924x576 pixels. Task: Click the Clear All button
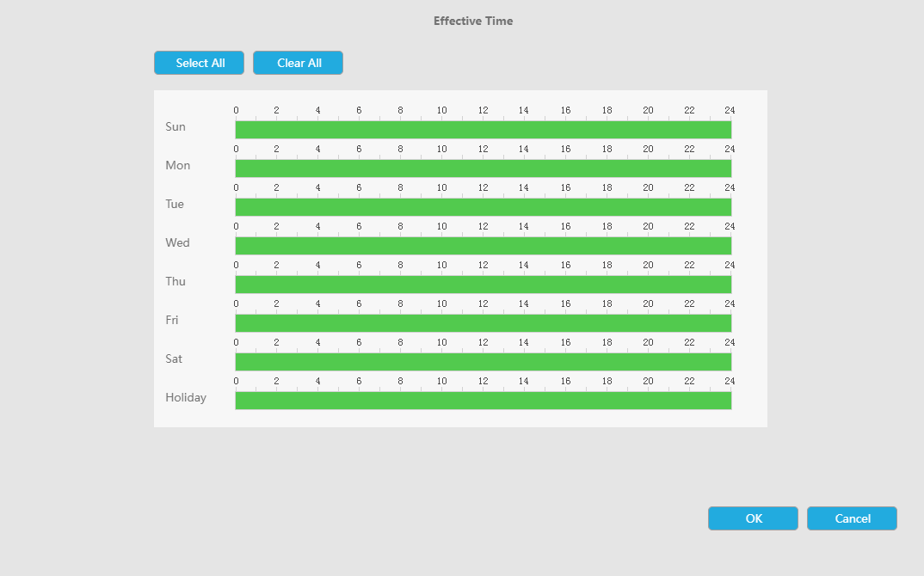[299, 63]
